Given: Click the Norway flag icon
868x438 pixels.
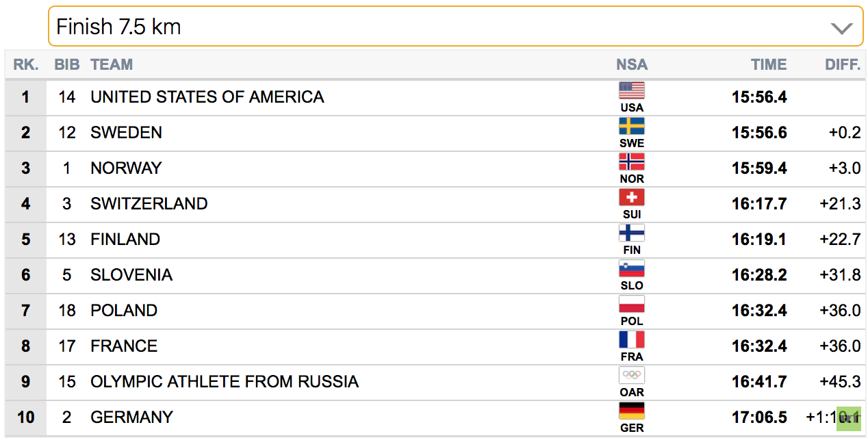Looking at the screenshot, I should click(632, 162).
